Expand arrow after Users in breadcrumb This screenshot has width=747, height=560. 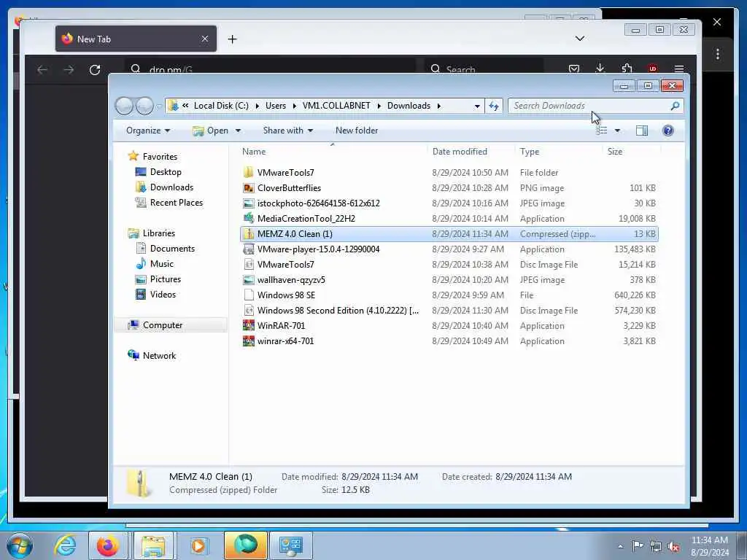pyautogui.click(x=295, y=106)
